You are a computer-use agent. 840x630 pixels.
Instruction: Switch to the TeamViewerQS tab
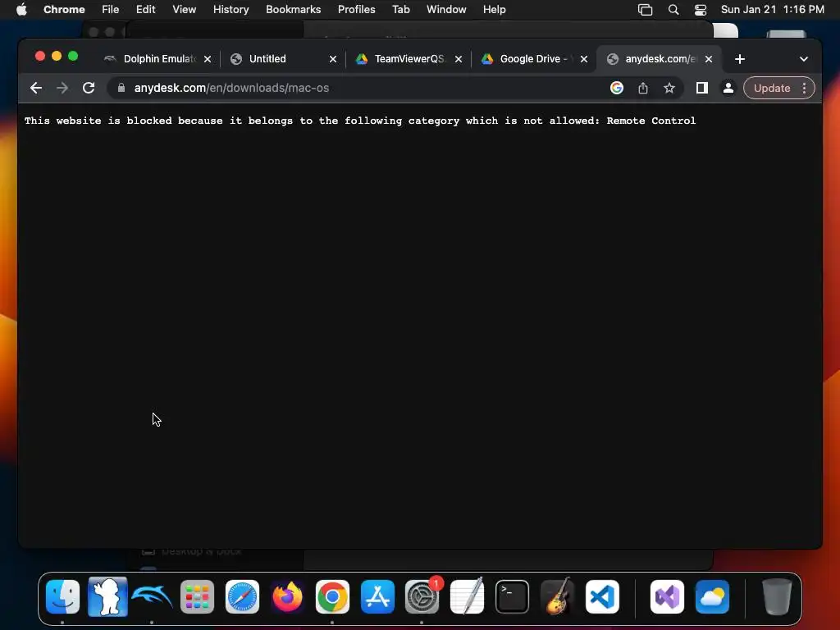coord(402,59)
